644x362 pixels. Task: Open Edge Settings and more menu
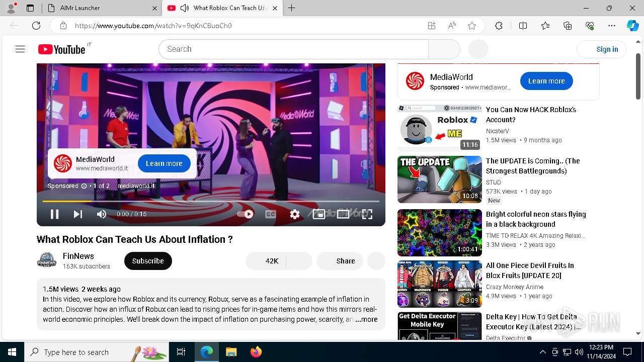pos(612,26)
